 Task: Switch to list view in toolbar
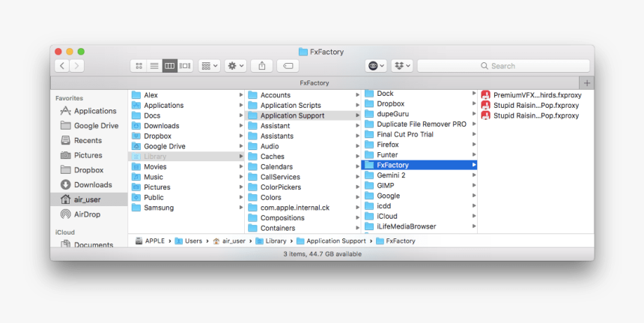tap(154, 66)
